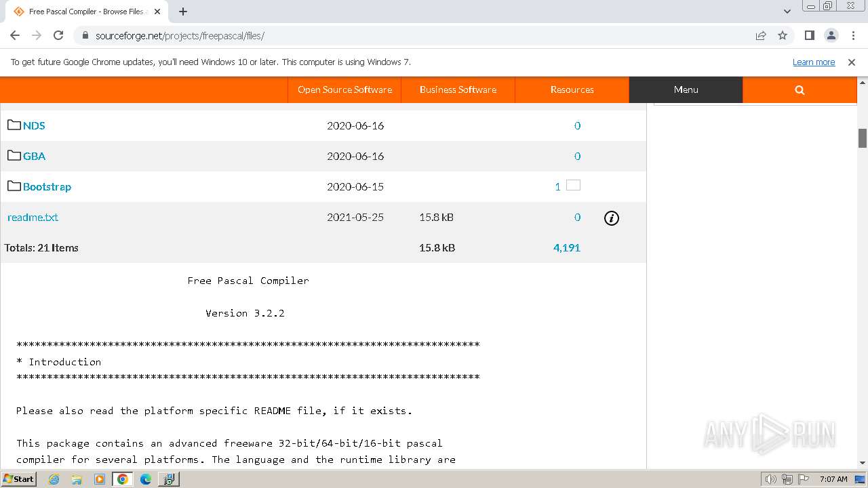
Task: Launch Internet Explorer from the taskbar
Action: [x=54, y=479]
